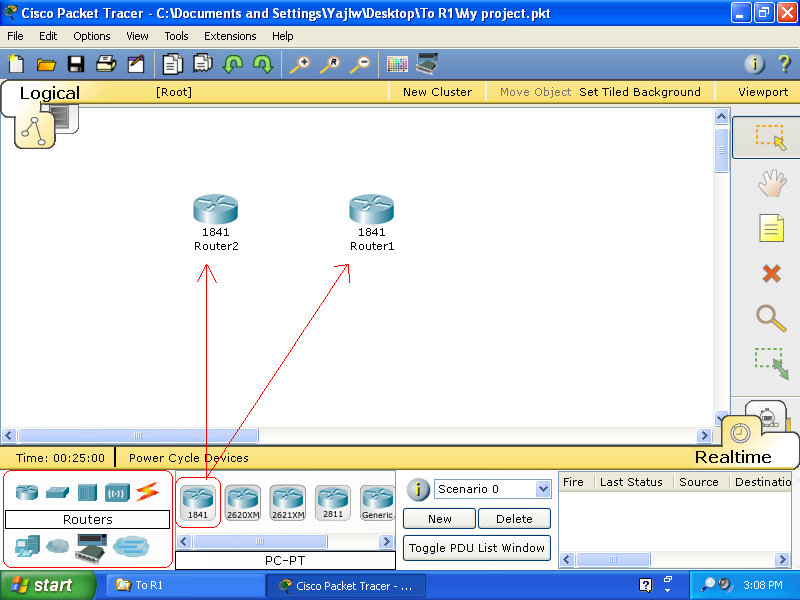Pick the 1841 router model
This screenshot has height=600, width=800.
click(198, 503)
